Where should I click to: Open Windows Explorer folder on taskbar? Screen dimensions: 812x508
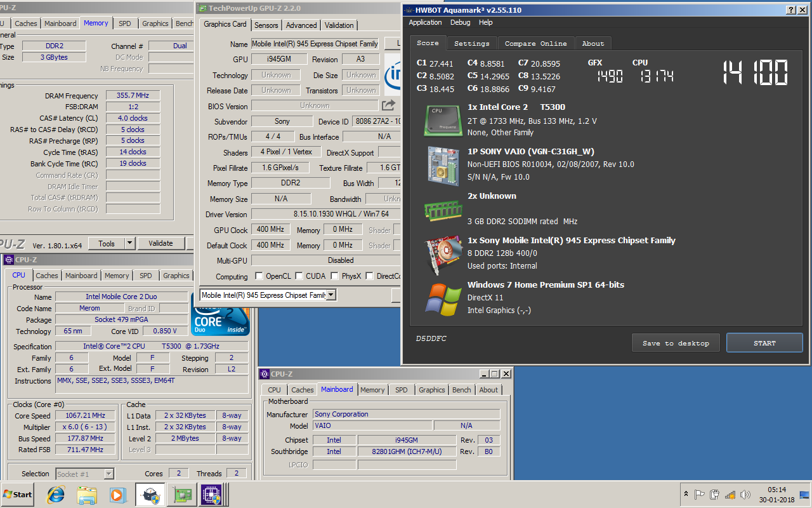(x=87, y=495)
